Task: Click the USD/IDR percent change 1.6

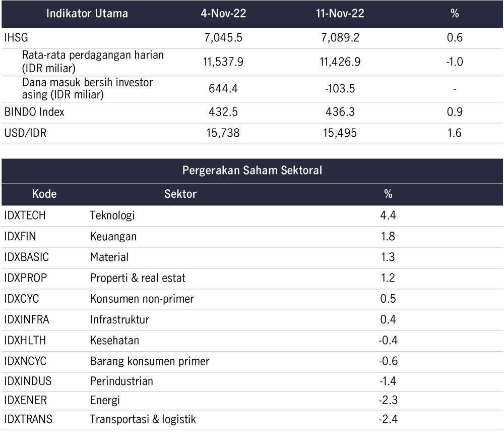Action: pos(455,133)
